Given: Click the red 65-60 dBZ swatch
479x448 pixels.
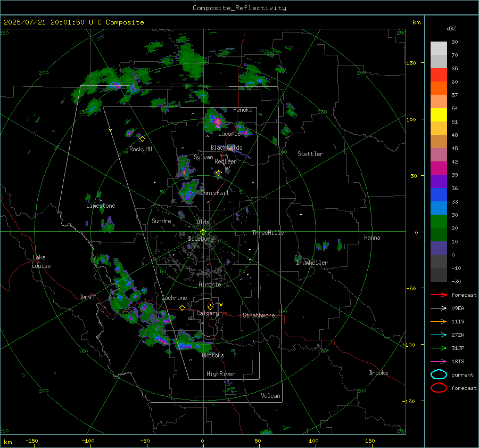Looking at the screenshot, I should click(x=439, y=75).
